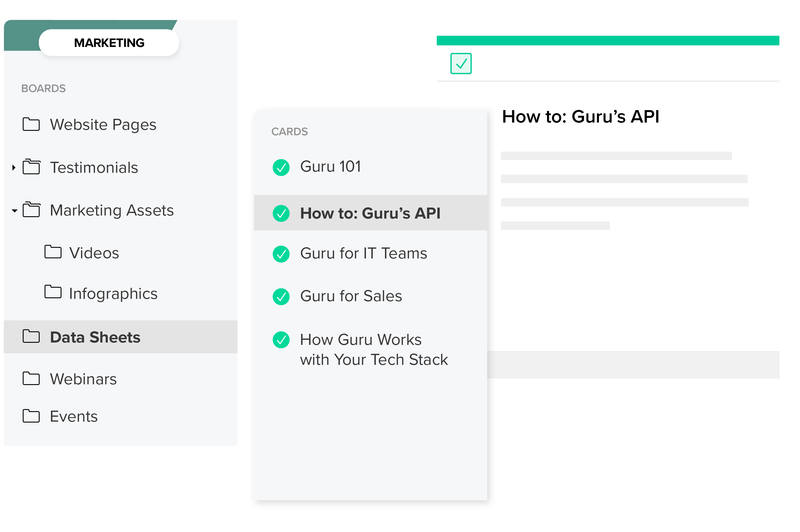Viewport: 800px width, 532px height.
Task: Toggle the green checkbox above the card title
Action: [x=461, y=63]
